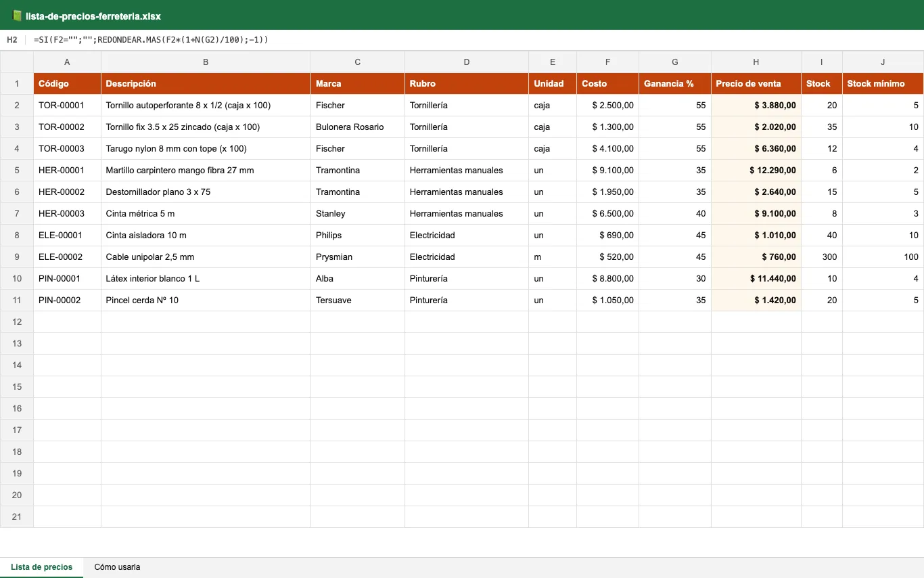
Task: Select the Tarugo nylon 8 mm description
Action: (x=206, y=149)
